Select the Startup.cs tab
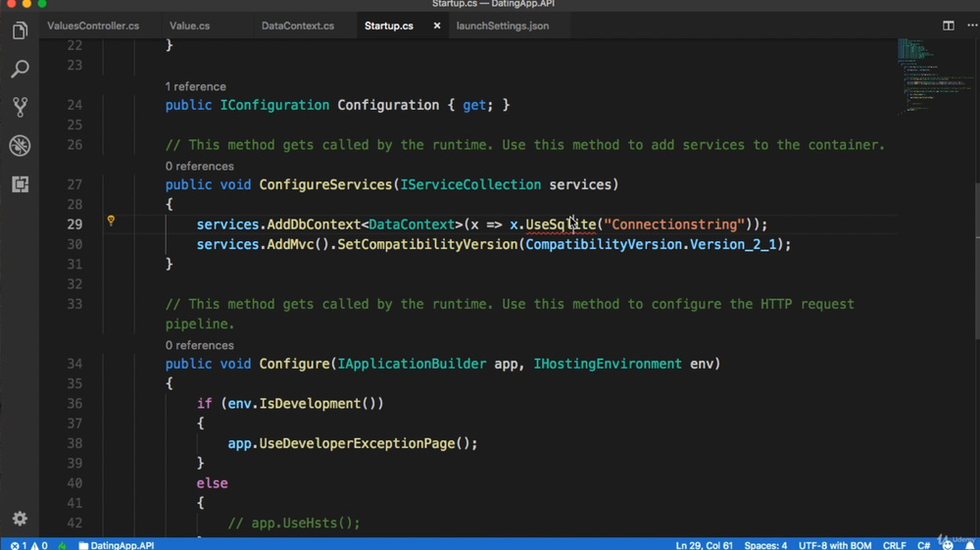The width and height of the screenshot is (980, 550). (x=389, y=25)
